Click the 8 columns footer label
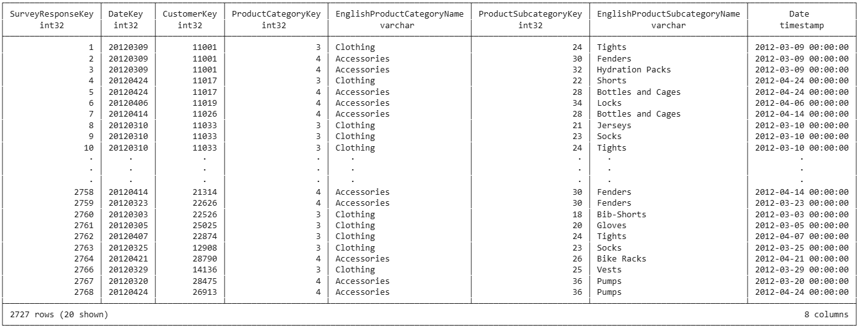The width and height of the screenshot is (868, 332). pyautogui.click(x=826, y=315)
